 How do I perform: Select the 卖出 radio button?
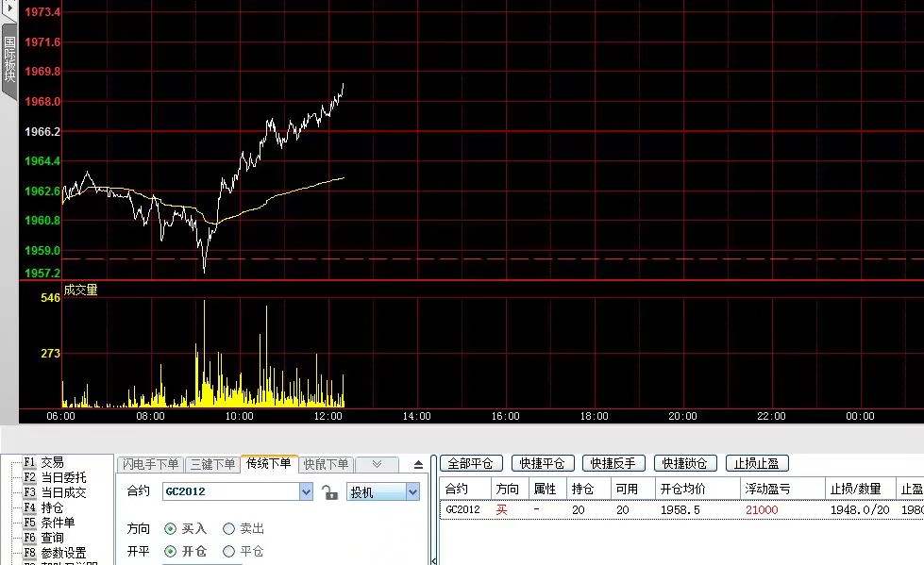pyautogui.click(x=228, y=528)
